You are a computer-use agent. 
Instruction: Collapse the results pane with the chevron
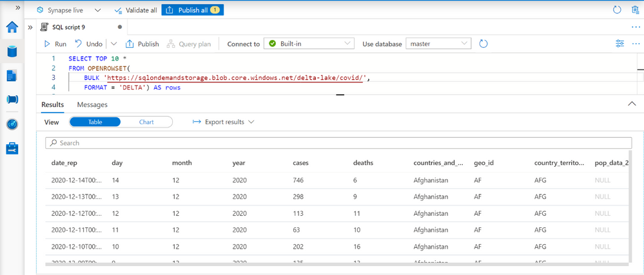pos(632,104)
